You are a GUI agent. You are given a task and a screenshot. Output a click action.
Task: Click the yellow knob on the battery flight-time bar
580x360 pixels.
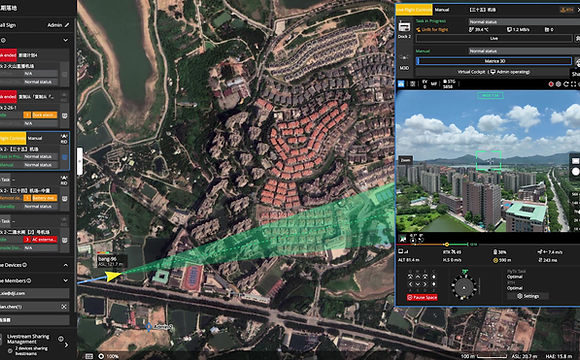(x=447, y=245)
